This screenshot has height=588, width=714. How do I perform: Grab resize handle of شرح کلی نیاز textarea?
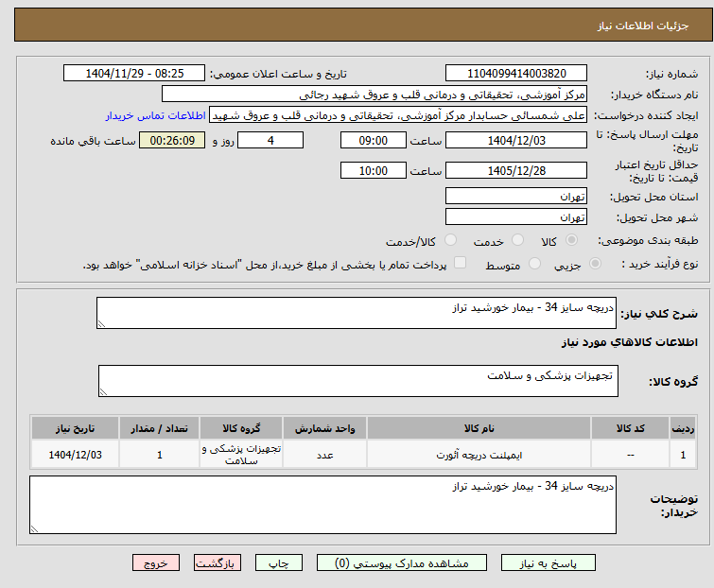[101, 324]
